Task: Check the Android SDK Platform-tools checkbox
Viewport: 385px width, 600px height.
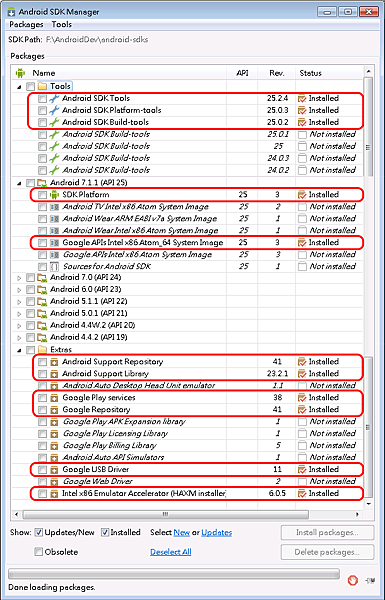Action: pos(42,111)
